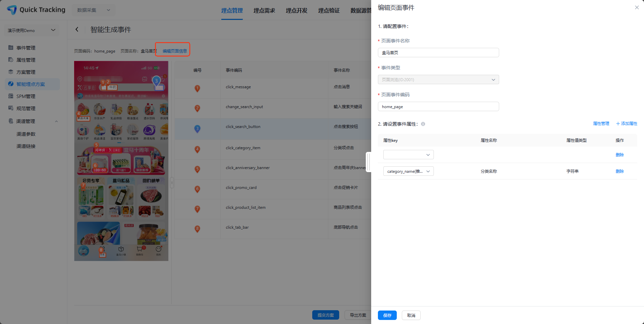The height and width of the screenshot is (324, 644).
Task: Click marker pin 8 in click_tab_bar row
Action: coord(197,229)
